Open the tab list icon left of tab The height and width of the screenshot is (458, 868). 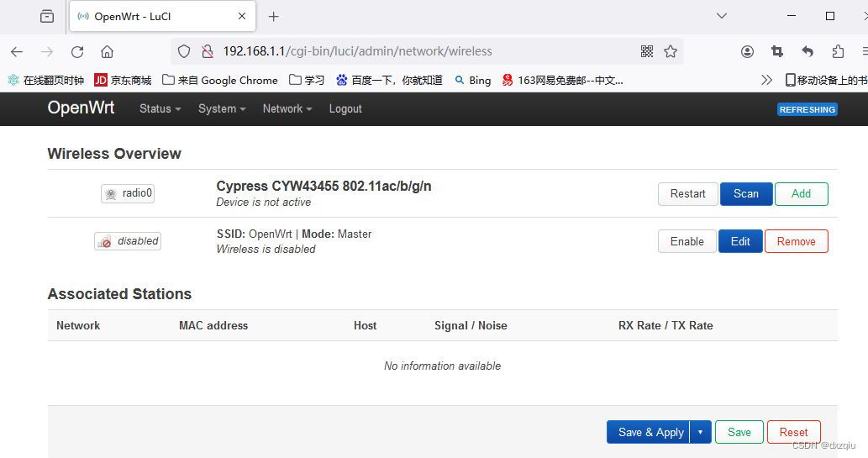(47, 16)
